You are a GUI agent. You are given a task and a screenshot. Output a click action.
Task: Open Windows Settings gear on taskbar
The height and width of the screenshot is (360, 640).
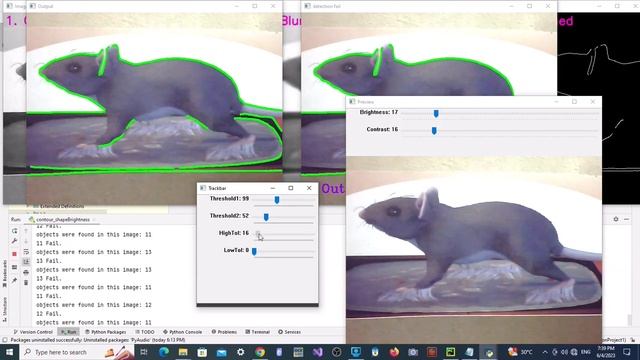(x=240, y=352)
